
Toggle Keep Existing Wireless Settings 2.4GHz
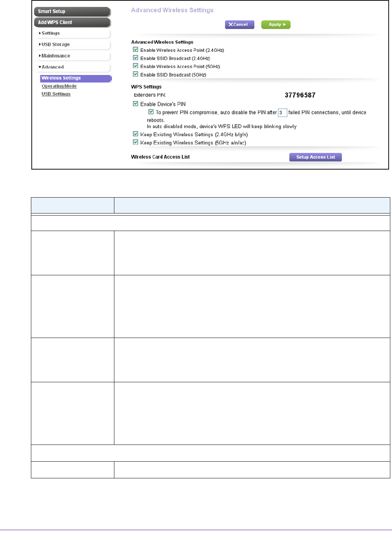135,134
